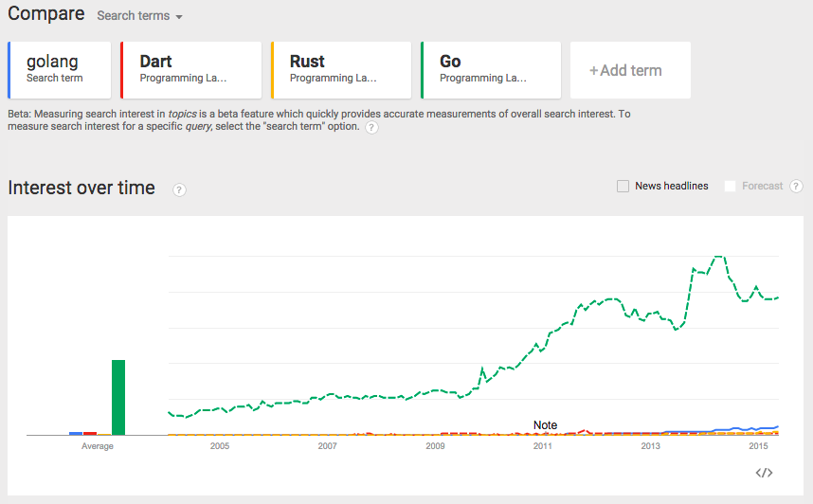The height and width of the screenshot is (504, 813).
Task: Toggle the Forecast checkbox
Action: coord(730,187)
